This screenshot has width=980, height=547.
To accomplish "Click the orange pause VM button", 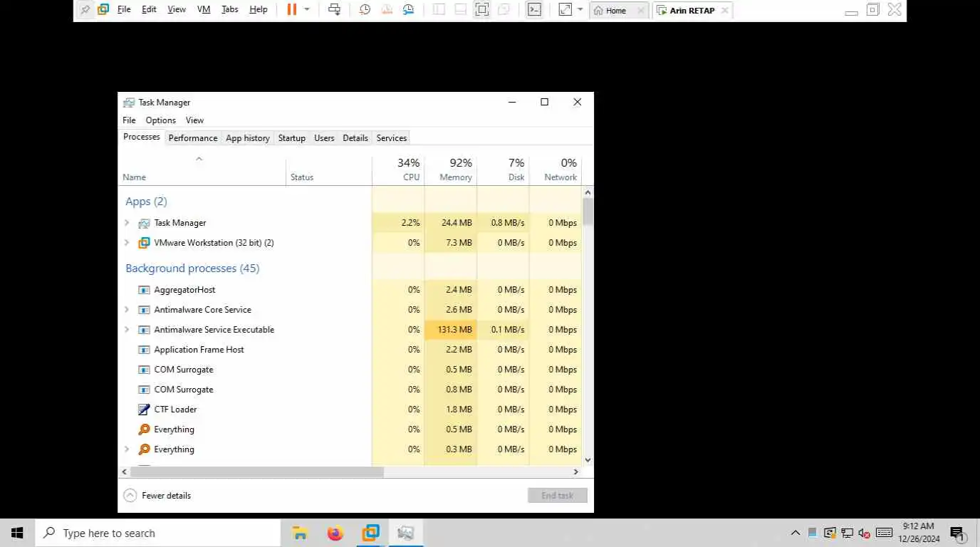I will 292,10.
